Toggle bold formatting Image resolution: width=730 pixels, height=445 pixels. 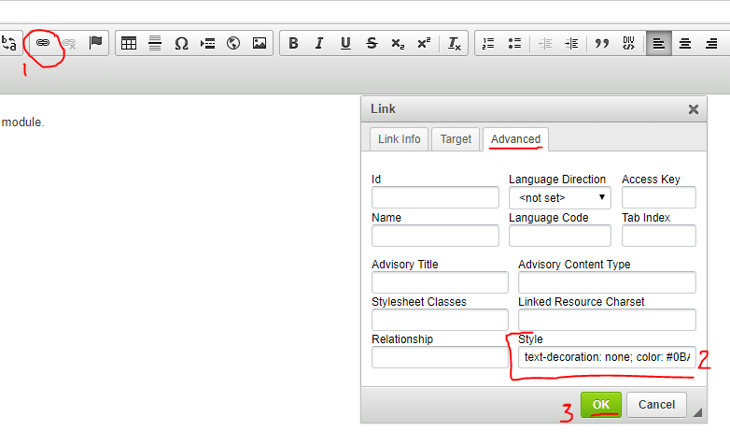(293, 43)
